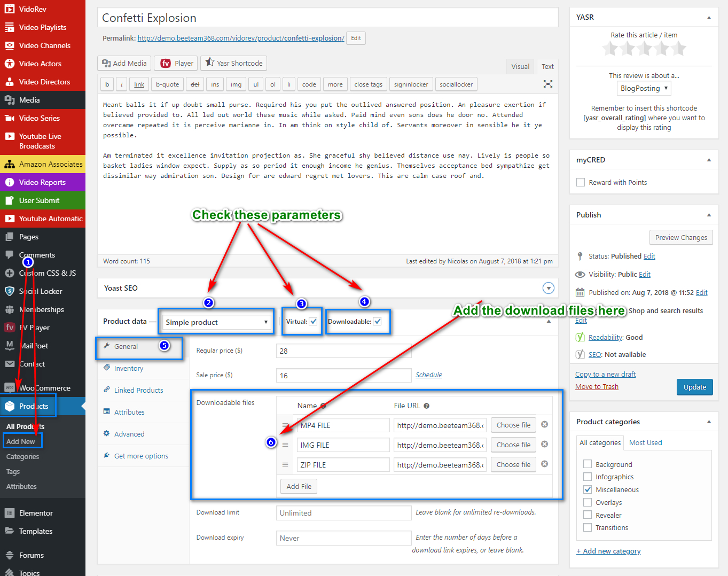Image resolution: width=728 pixels, height=576 pixels.
Task: Open Video Reports in the sidebar
Action: [x=42, y=182]
